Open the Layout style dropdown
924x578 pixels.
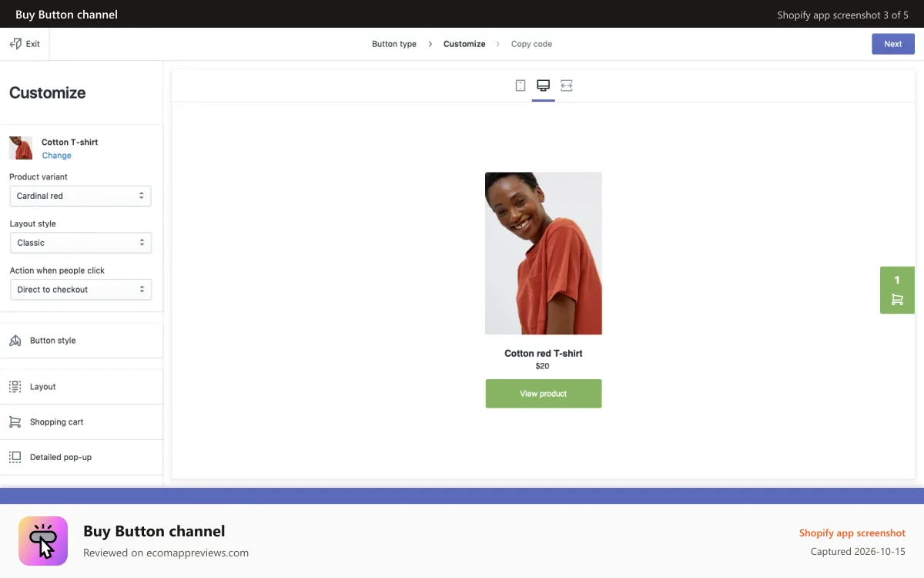point(80,243)
